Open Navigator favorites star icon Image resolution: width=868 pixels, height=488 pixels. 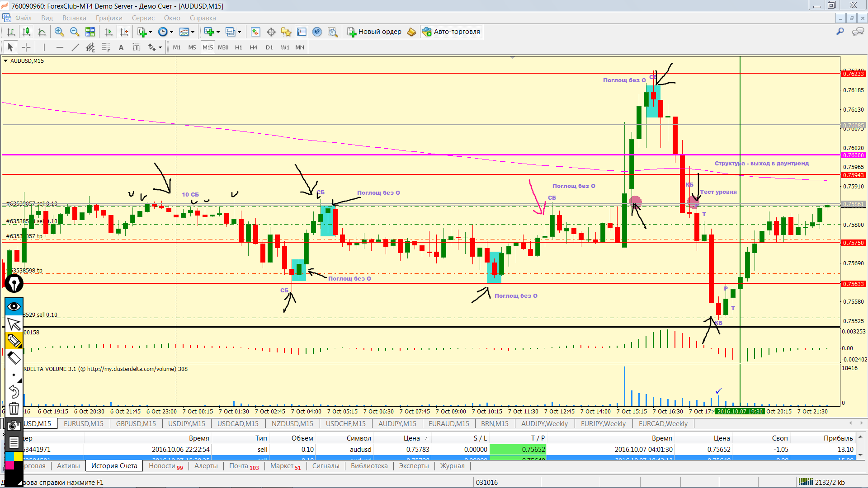tap(286, 32)
